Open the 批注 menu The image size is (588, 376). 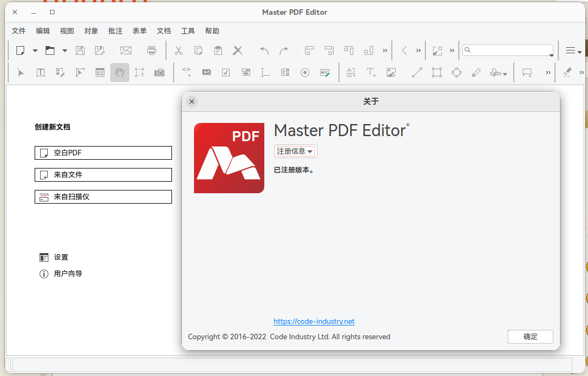coord(115,31)
